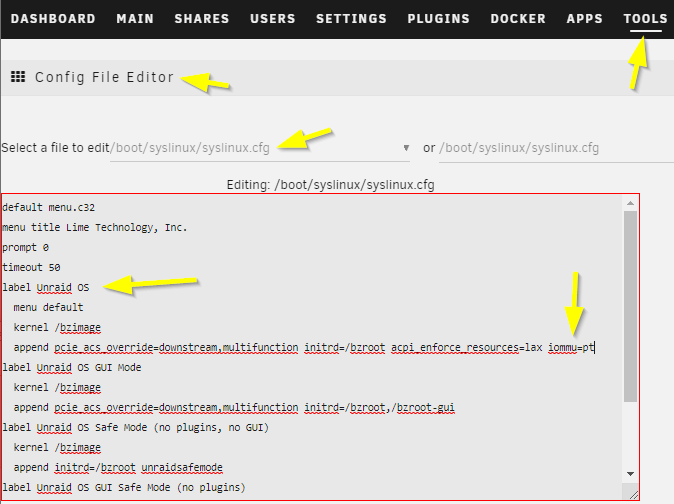Open the Apps tab
The image size is (674, 504).
(585, 19)
